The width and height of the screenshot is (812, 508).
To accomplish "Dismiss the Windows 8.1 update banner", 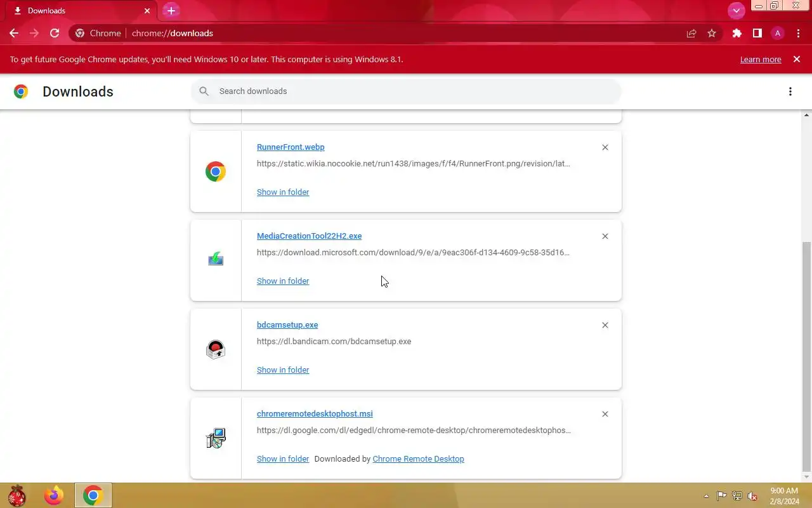I will pos(797,59).
